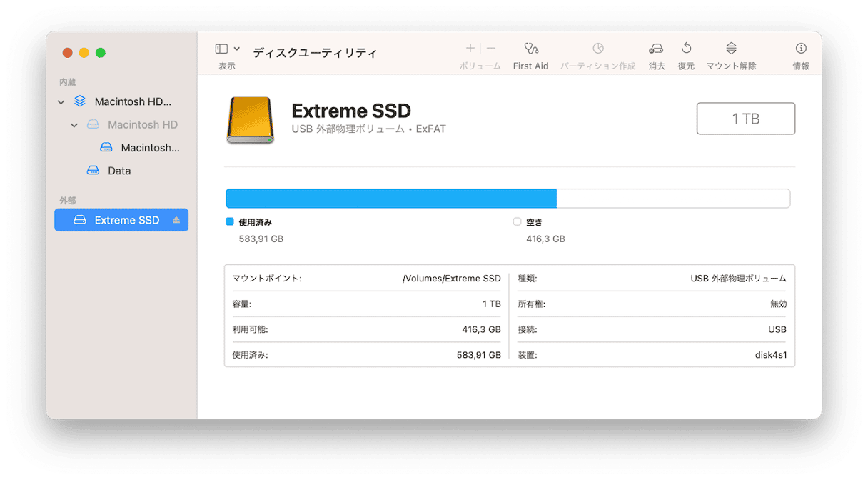Click the 内蔵 sidebar section header
Screen dimensions: 868x480
tap(68, 82)
